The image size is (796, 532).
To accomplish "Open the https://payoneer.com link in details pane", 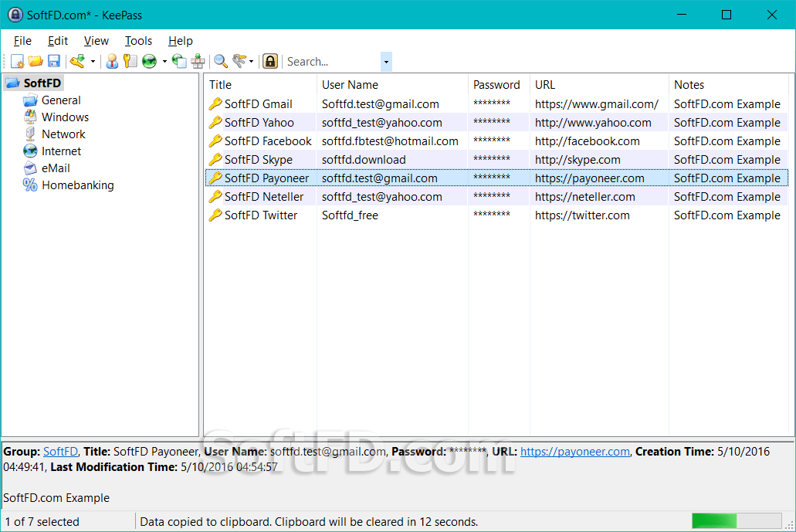I will point(574,451).
